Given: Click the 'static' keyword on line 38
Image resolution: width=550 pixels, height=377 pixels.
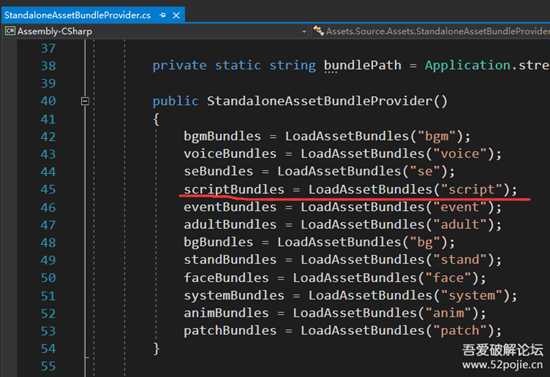Looking at the screenshot, I should [x=238, y=66].
